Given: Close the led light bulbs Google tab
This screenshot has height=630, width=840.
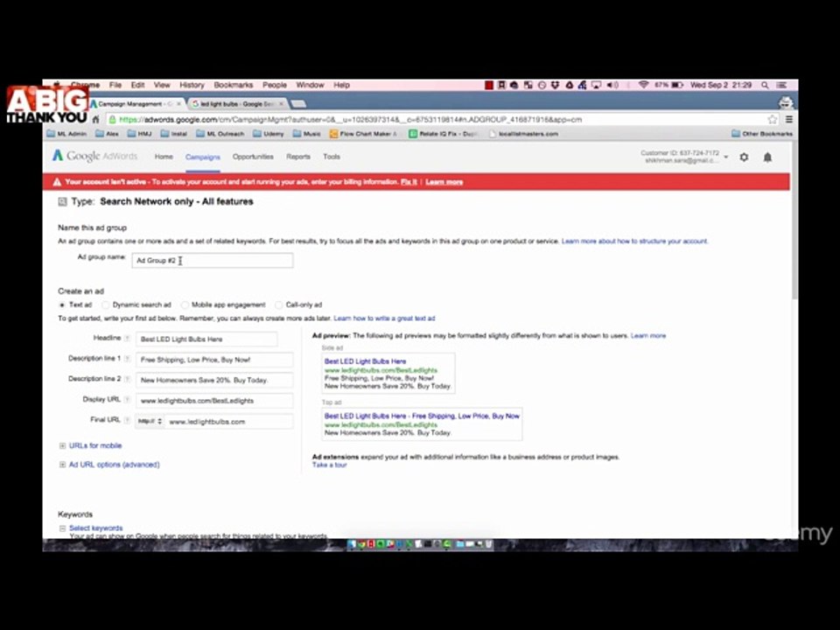Looking at the screenshot, I should tap(281, 104).
